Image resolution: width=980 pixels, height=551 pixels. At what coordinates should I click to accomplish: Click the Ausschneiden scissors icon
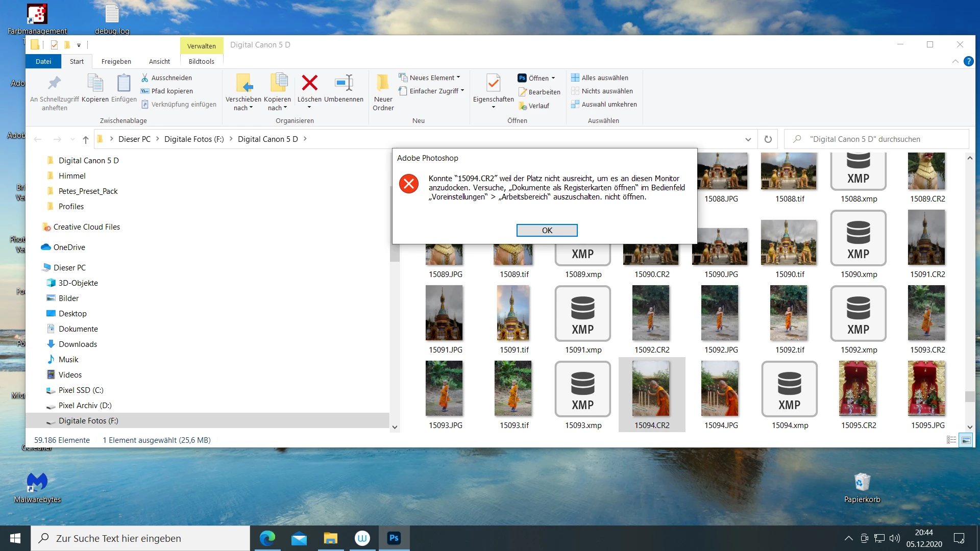point(145,78)
